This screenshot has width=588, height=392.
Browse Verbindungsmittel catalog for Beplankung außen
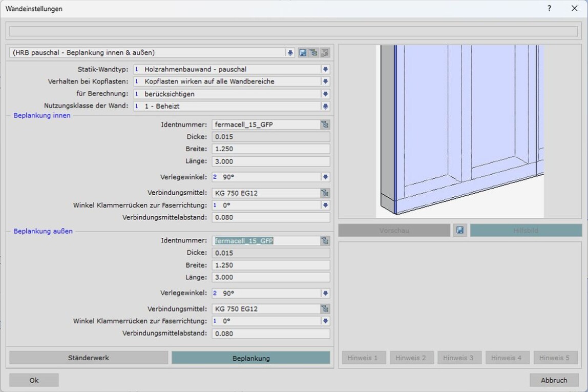click(325, 309)
